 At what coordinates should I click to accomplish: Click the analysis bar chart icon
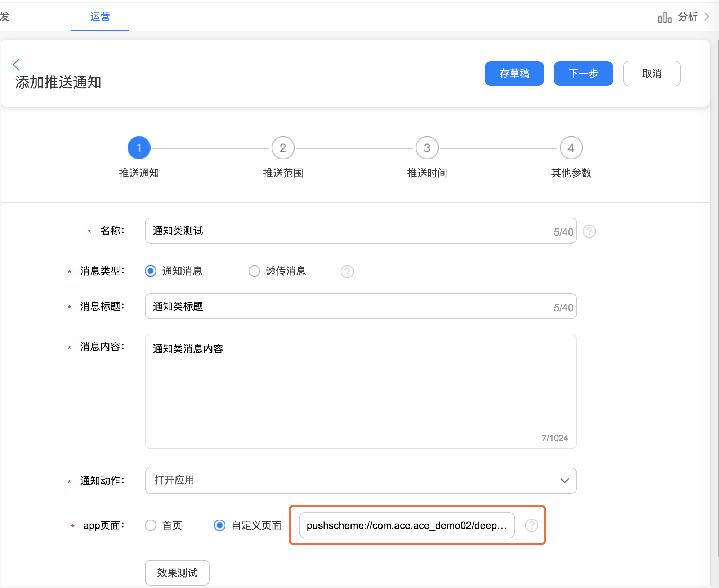point(664,17)
